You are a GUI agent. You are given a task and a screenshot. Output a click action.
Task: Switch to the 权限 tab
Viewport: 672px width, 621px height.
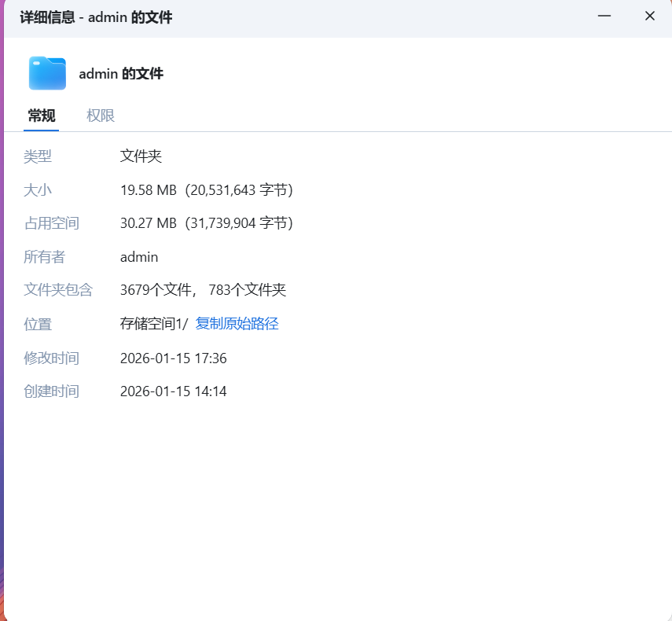pos(101,115)
